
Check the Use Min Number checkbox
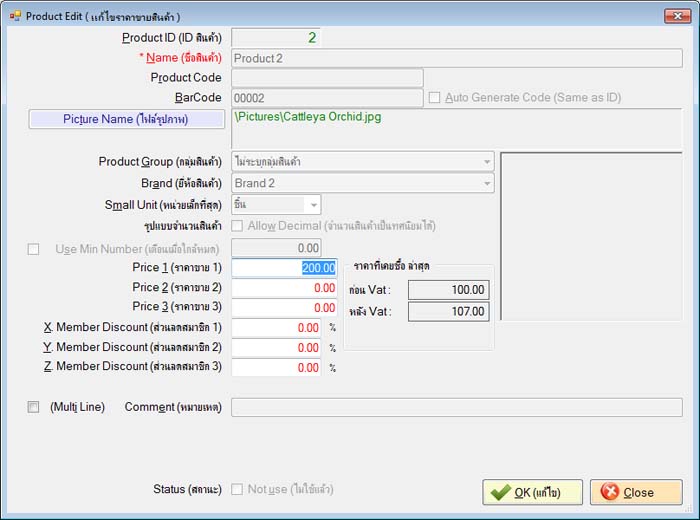(x=35, y=248)
